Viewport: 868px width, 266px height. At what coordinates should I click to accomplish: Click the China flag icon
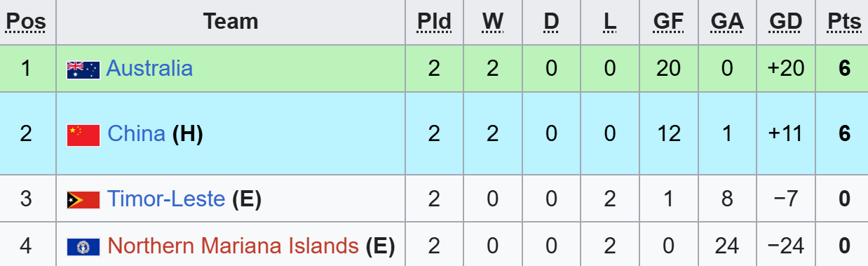point(83,135)
